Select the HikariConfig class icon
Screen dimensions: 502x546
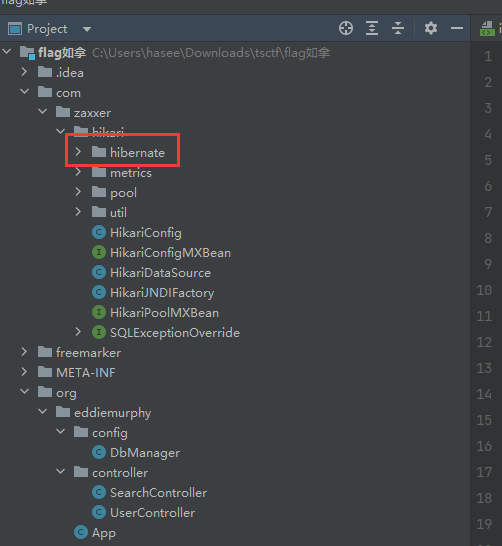coord(99,232)
